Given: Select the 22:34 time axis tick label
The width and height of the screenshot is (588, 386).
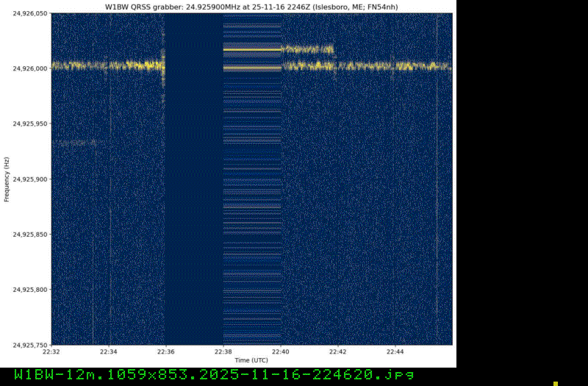Looking at the screenshot, I should pos(109,351).
